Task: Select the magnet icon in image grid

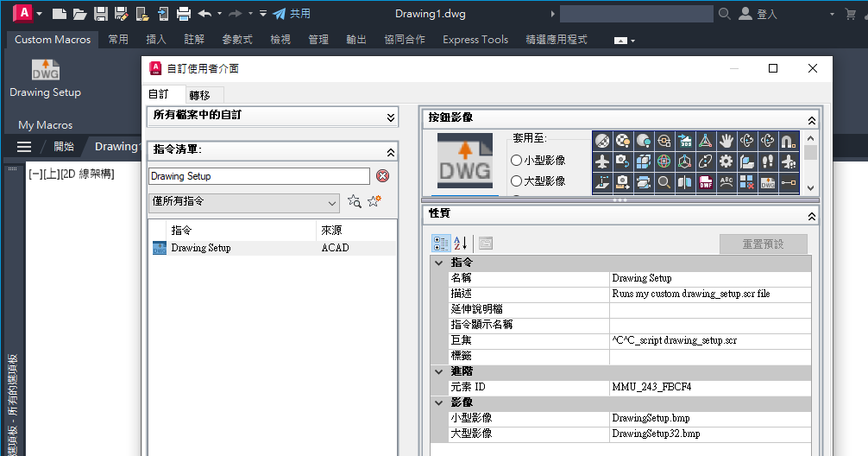Action: (789, 142)
